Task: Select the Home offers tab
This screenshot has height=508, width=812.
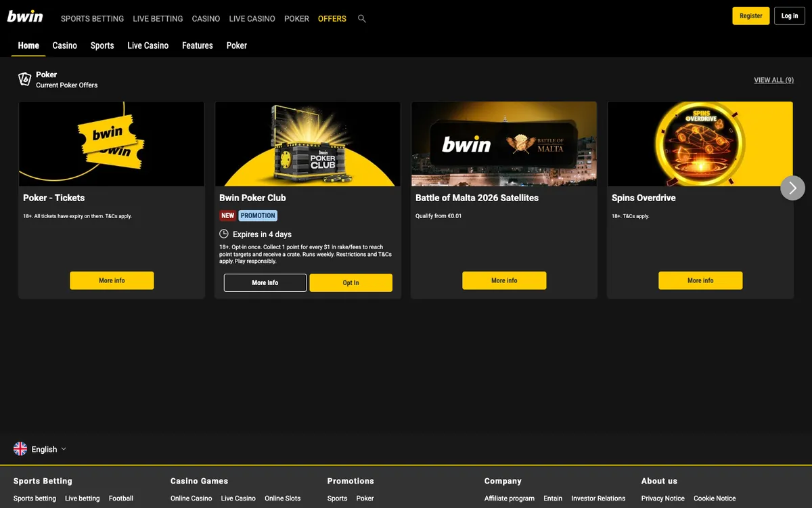Action: click(28, 45)
